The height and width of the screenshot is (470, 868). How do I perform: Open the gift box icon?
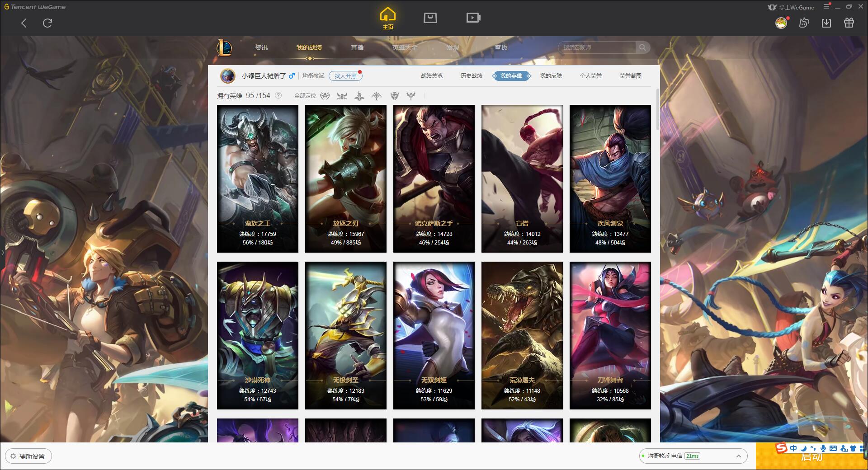(x=849, y=23)
